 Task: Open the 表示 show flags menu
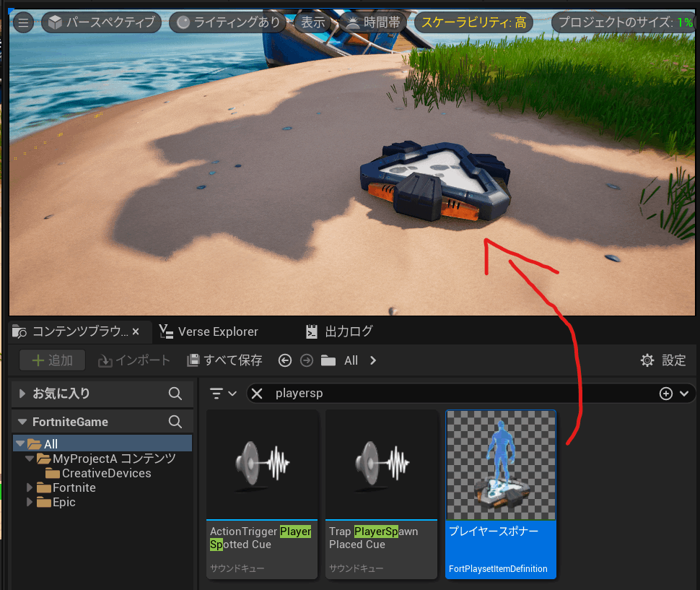[x=312, y=22]
